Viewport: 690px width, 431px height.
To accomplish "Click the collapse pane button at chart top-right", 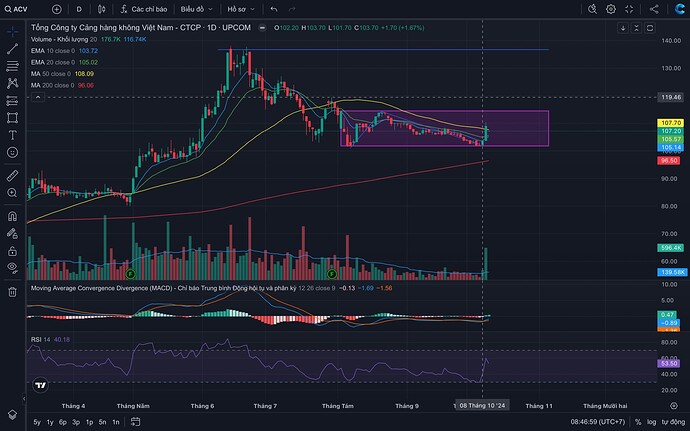I will pos(636,28).
